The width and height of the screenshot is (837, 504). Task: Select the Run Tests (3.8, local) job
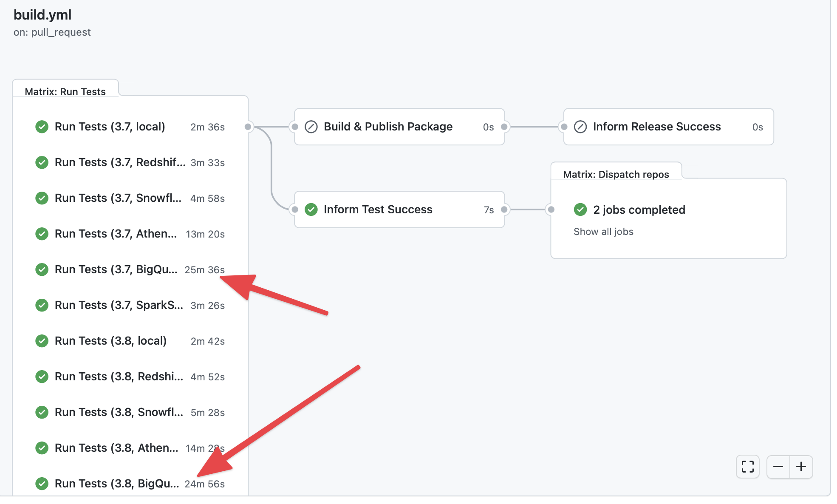click(x=111, y=340)
